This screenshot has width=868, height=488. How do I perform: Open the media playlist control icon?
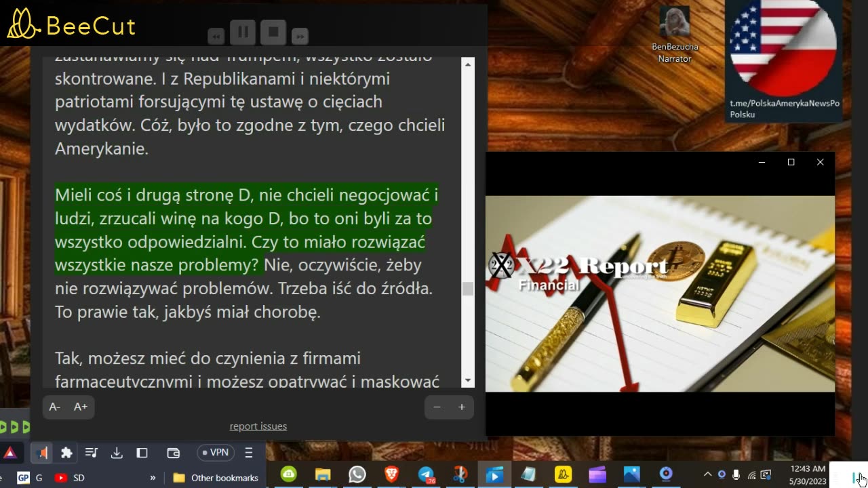tap(91, 453)
